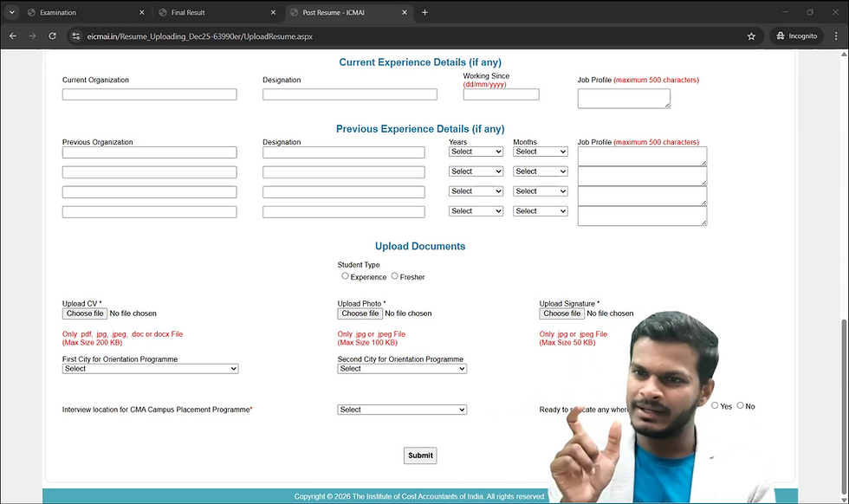Viewport: 849px width, 504px height.
Task: Close the Examination tab
Action: 142,12
